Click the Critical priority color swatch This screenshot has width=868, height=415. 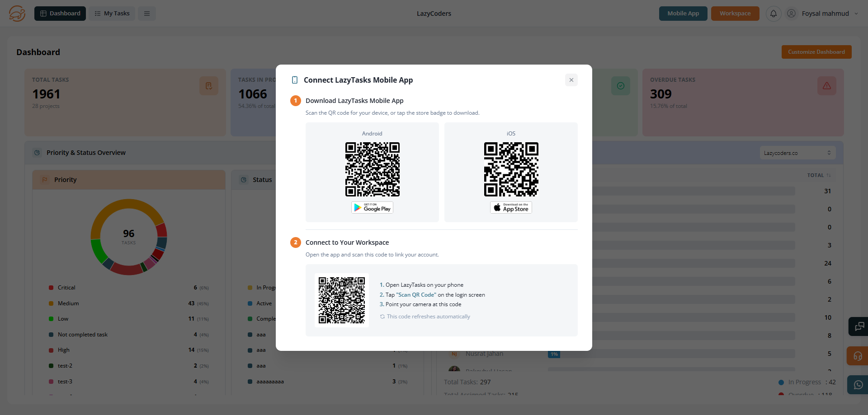click(51, 288)
